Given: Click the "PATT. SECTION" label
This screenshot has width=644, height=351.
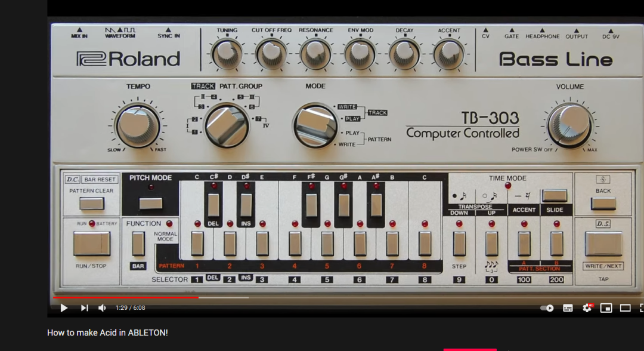Looking at the screenshot, I should pos(539,269).
